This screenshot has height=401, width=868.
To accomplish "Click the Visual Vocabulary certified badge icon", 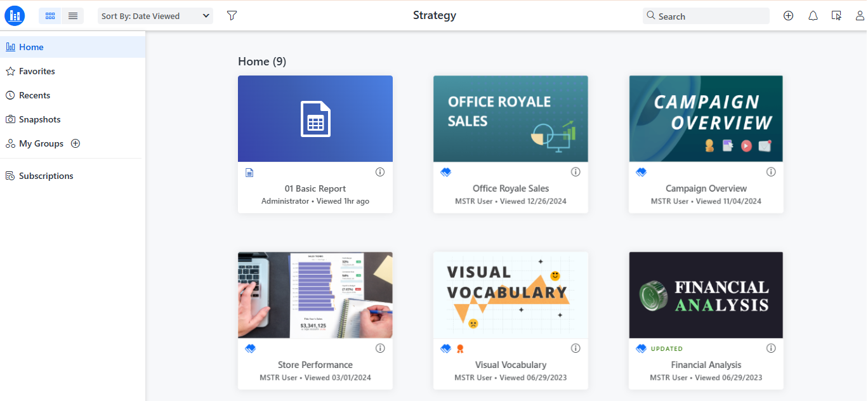I will pos(460,348).
